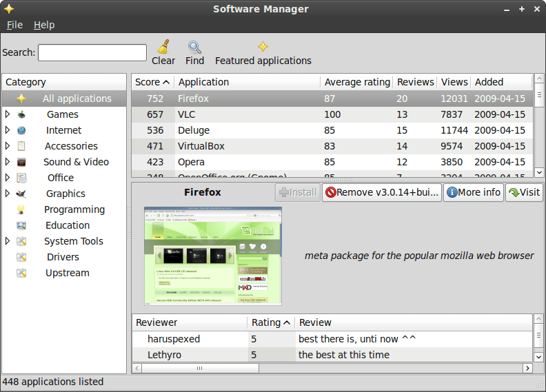Select the Programming lightbulb icon

pyautogui.click(x=21, y=209)
